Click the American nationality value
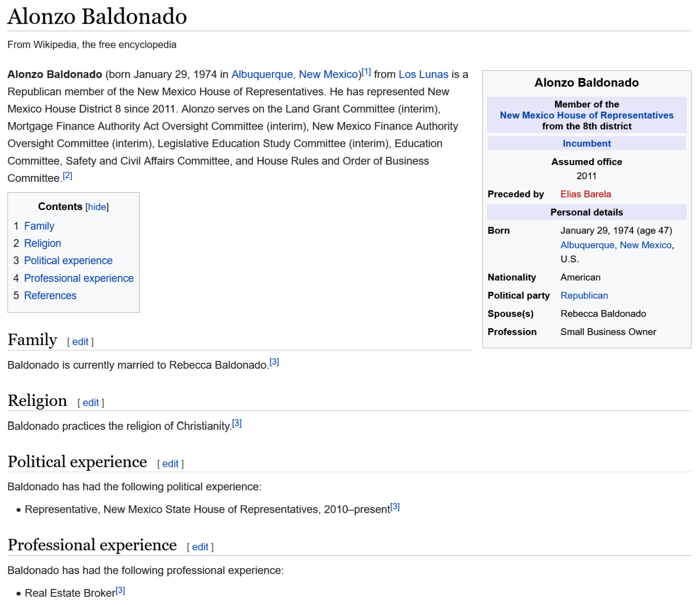The height and width of the screenshot is (605, 700). pos(580,277)
